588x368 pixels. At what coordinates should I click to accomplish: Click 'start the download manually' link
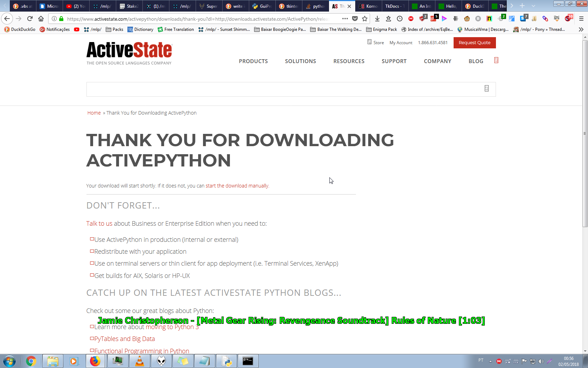click(x=237, y=186)
